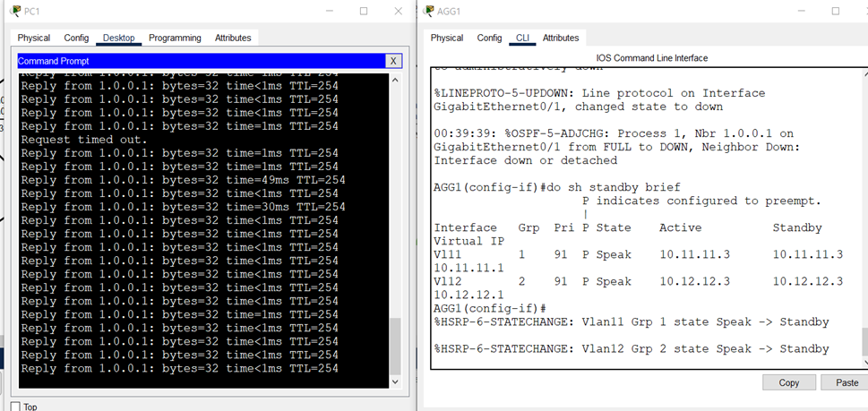
Task: Open Attributes tab in PC1 window
Action: tap(233, 38)
